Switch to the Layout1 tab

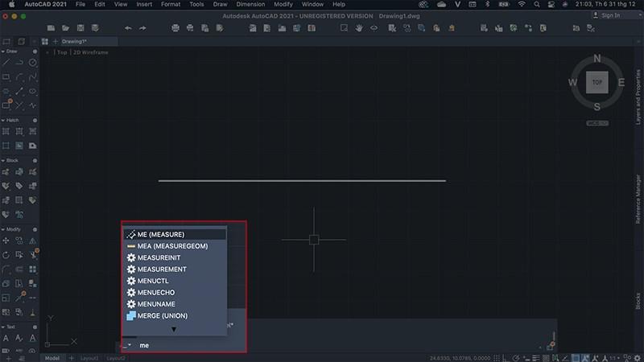click(89, 358)
